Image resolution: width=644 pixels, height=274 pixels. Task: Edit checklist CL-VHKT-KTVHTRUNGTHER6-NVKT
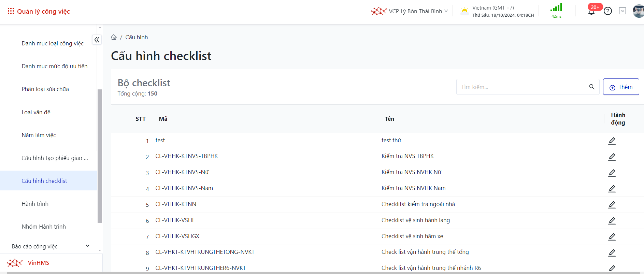612,268
